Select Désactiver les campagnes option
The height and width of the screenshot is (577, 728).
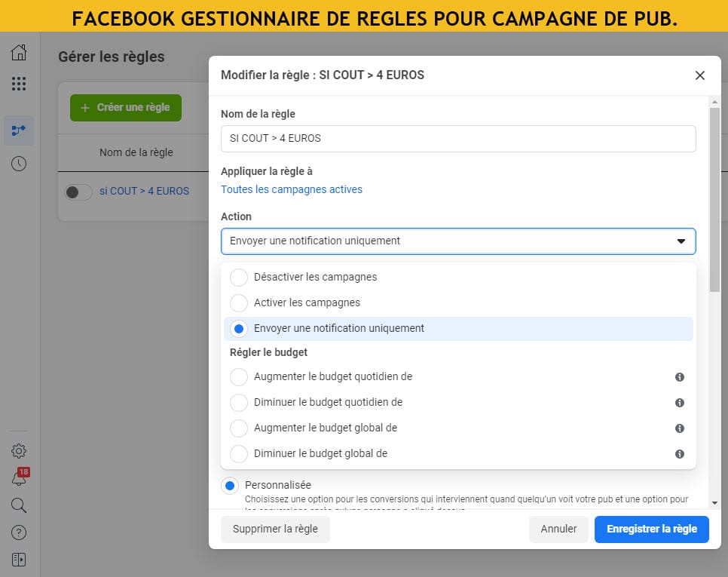tap(458, 278)
